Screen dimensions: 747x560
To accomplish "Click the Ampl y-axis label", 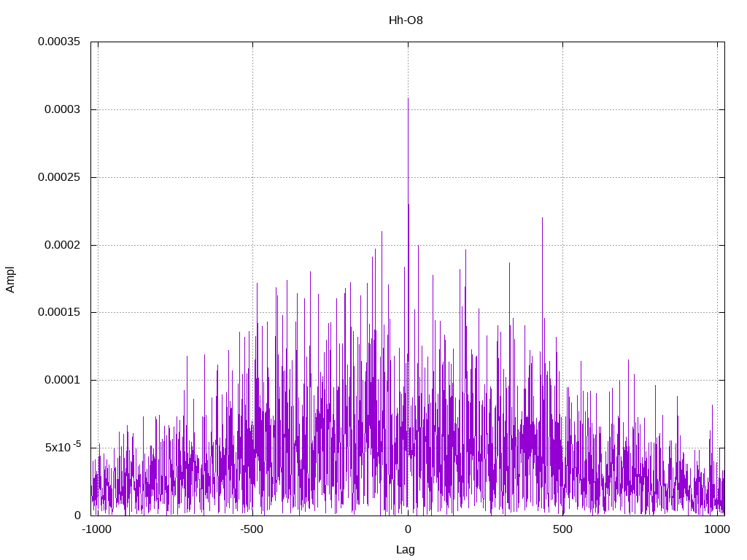I will [10, 279].
